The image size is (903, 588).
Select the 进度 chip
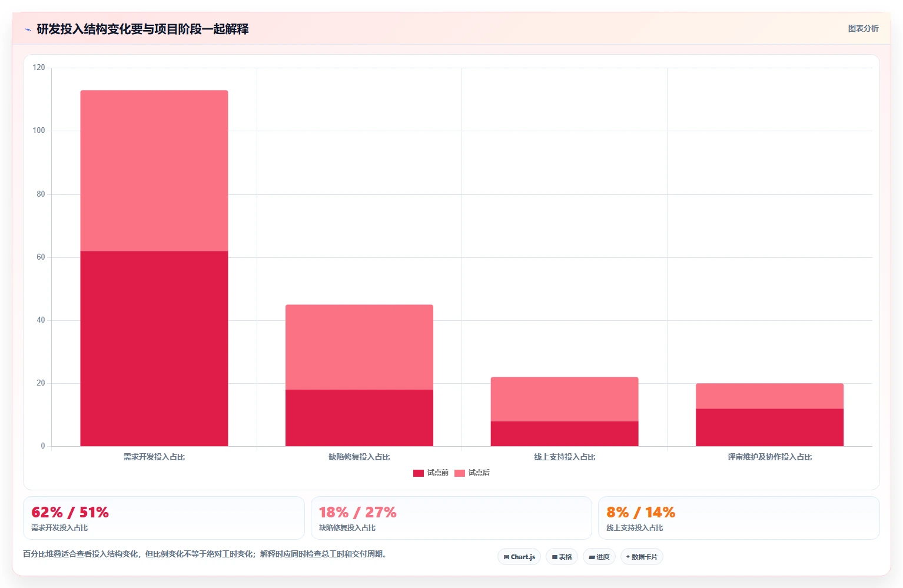599,557
